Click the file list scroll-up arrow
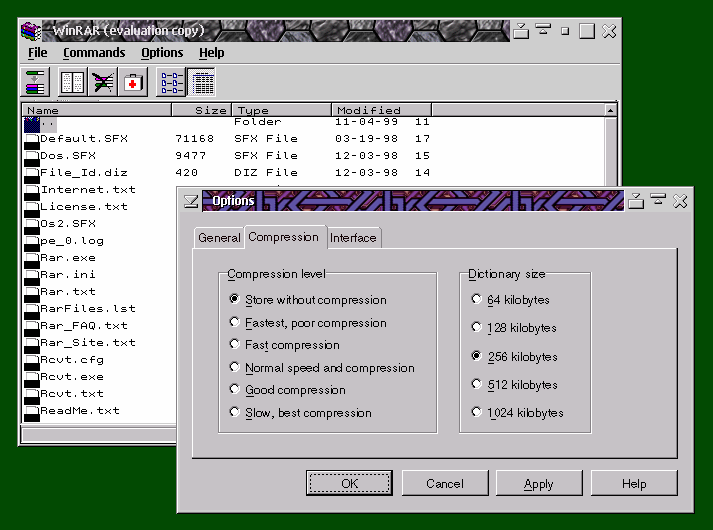The image size is (713, 530). [x=610, y=110]
